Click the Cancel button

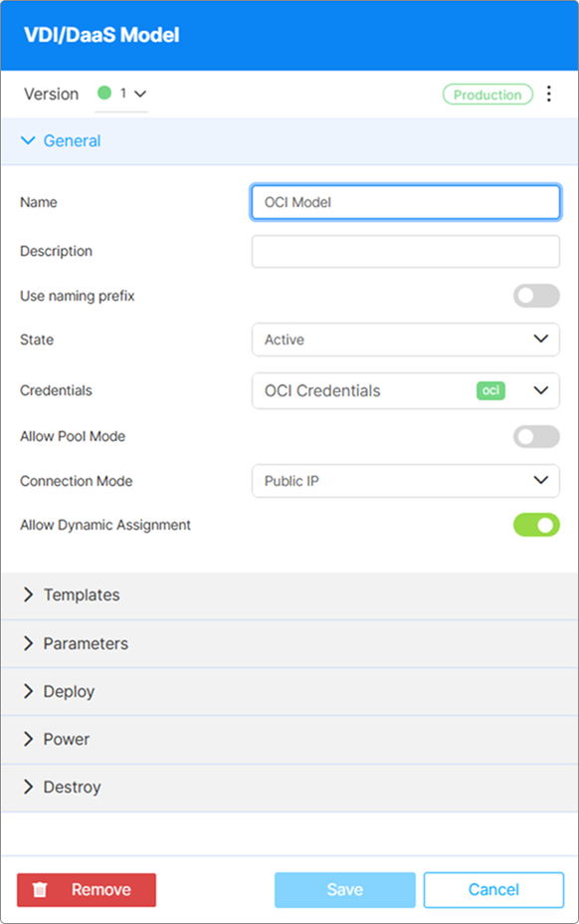[x=493, y=890]
